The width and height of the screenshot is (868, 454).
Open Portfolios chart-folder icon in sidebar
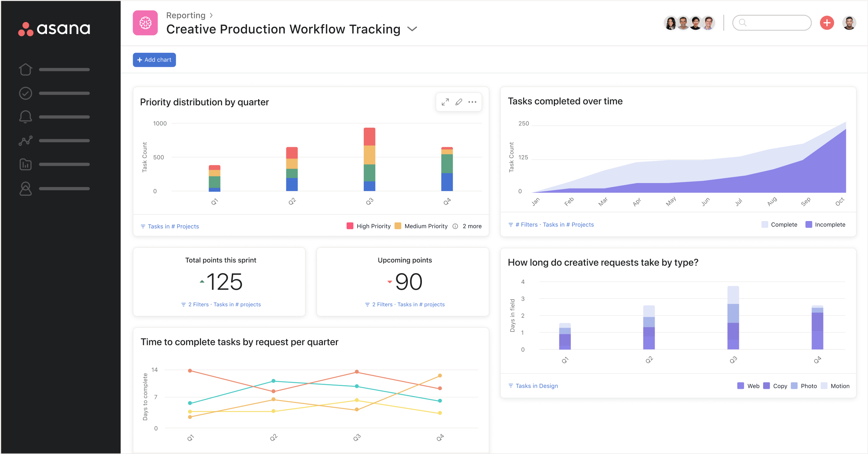coord(25,165)
